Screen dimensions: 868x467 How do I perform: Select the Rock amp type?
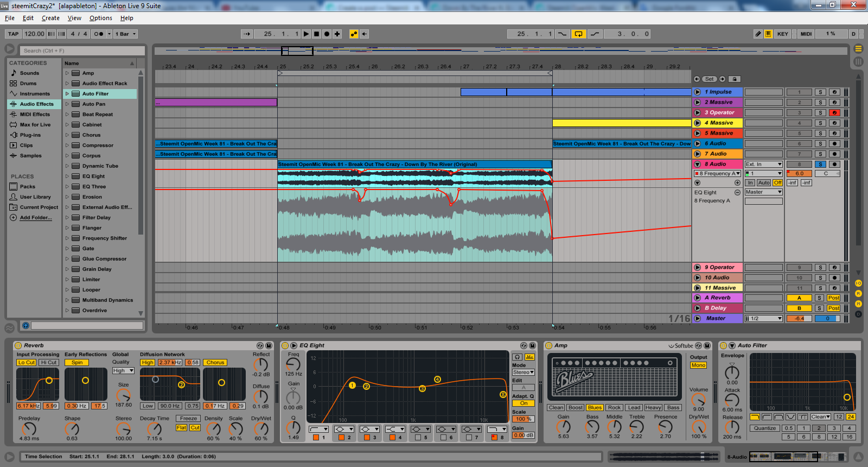[614, 407]
